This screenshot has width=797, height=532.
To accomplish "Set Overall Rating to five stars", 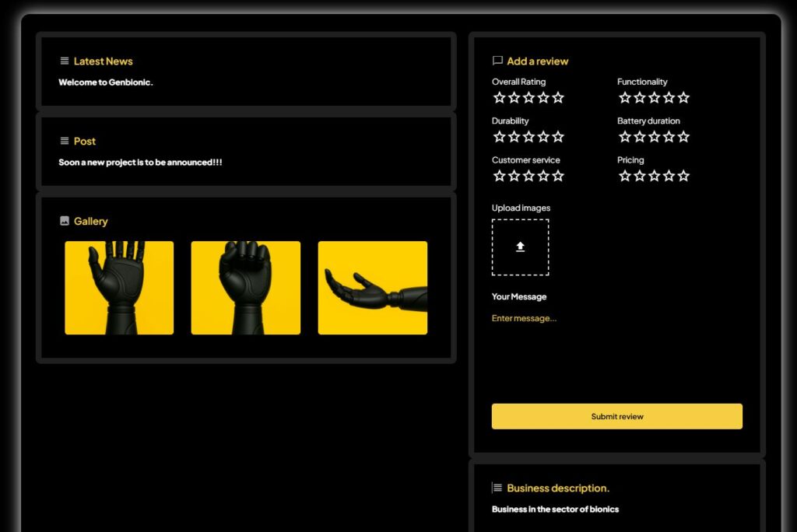I will (558, 97).
